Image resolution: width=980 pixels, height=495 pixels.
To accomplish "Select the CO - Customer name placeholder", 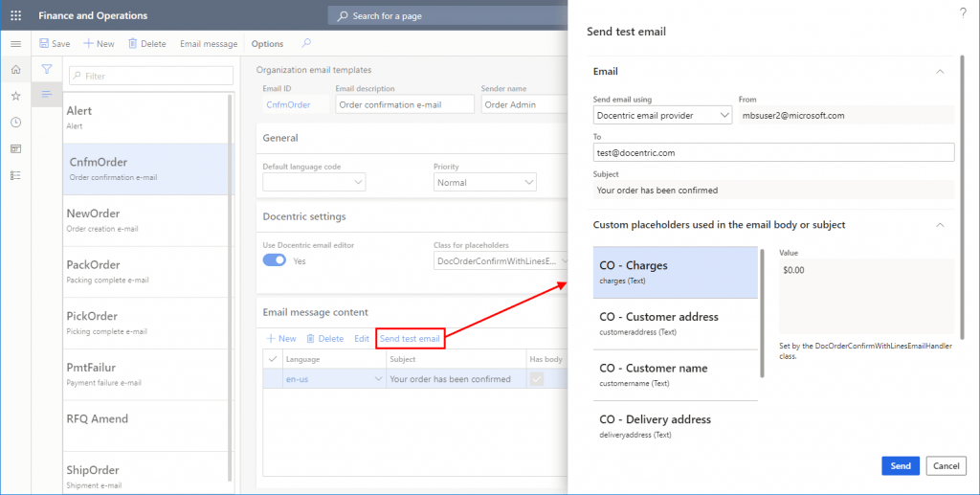I will pos(675,375).
